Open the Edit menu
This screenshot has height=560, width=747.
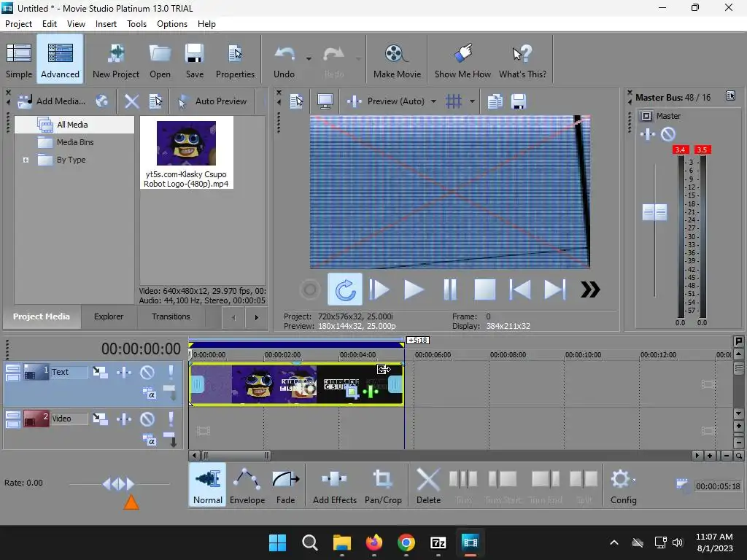(49, 24)
